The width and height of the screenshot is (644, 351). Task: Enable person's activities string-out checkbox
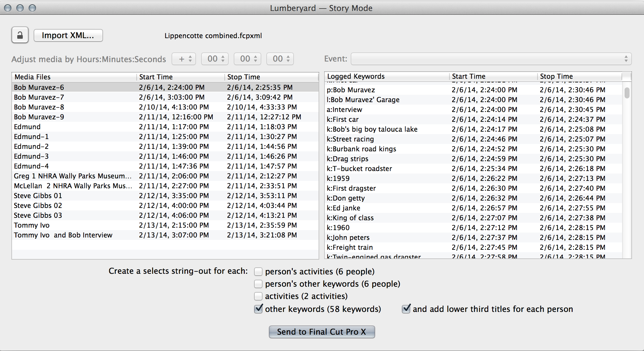pyautogui.click(x=258, y=272)
